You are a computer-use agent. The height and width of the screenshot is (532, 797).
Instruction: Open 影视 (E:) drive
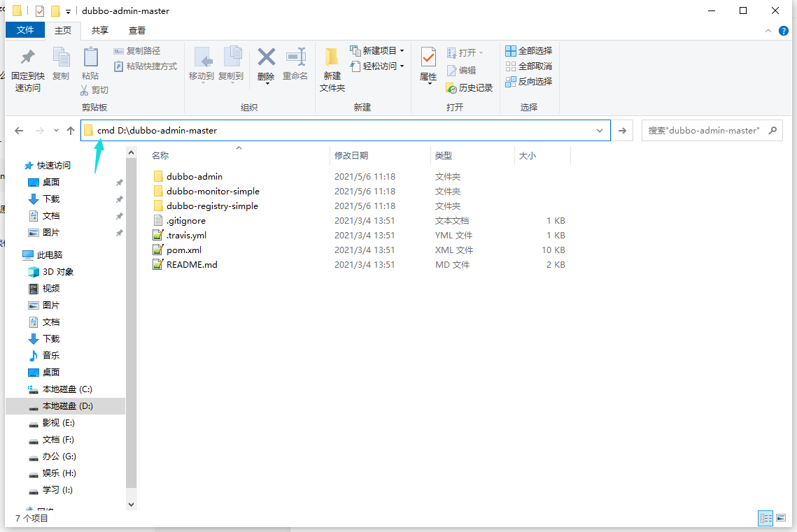pos(59,423)
